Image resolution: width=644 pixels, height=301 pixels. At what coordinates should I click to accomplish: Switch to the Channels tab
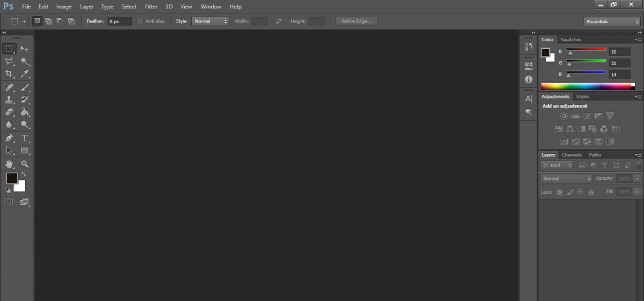pyautogui.click(x=572, y=155)
